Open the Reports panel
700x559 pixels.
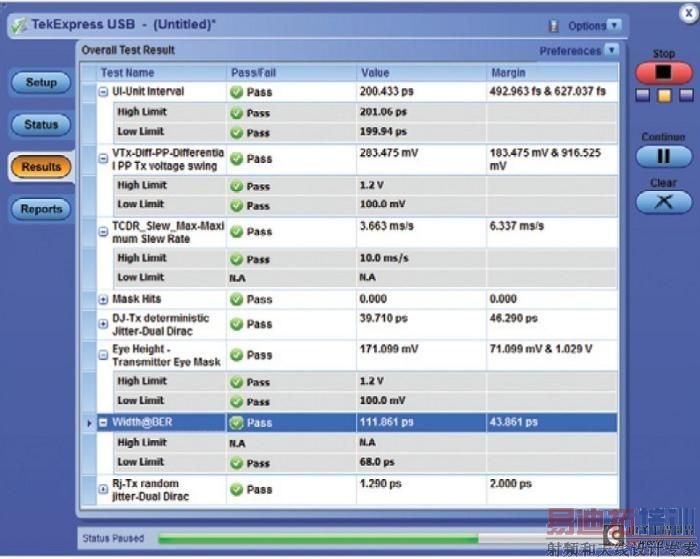point(41,209)
